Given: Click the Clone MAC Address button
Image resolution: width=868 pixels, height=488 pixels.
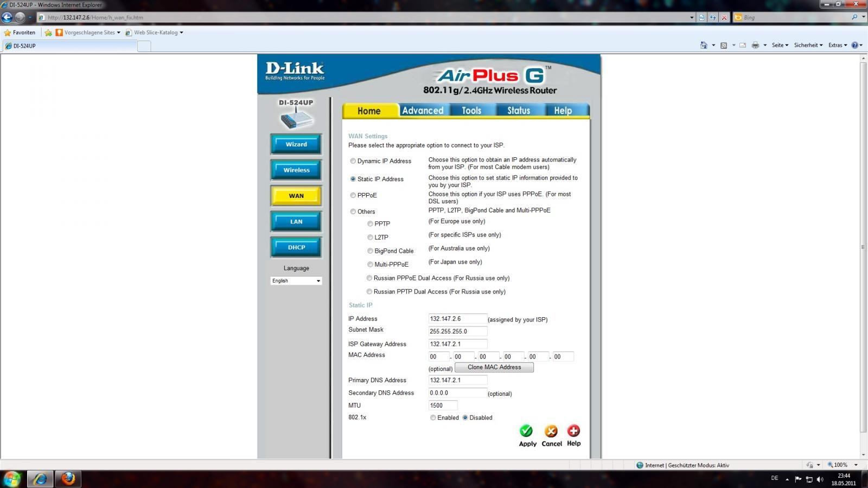Looking at the screenshot, I should coord(494,367).
